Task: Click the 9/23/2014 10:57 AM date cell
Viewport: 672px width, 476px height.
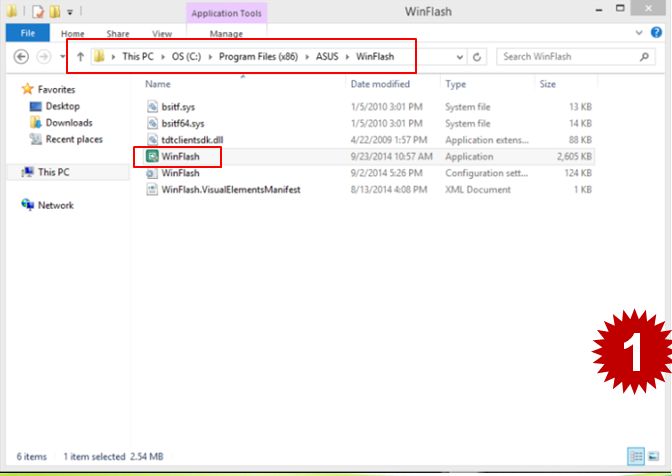Action: [x=391, y=156]
